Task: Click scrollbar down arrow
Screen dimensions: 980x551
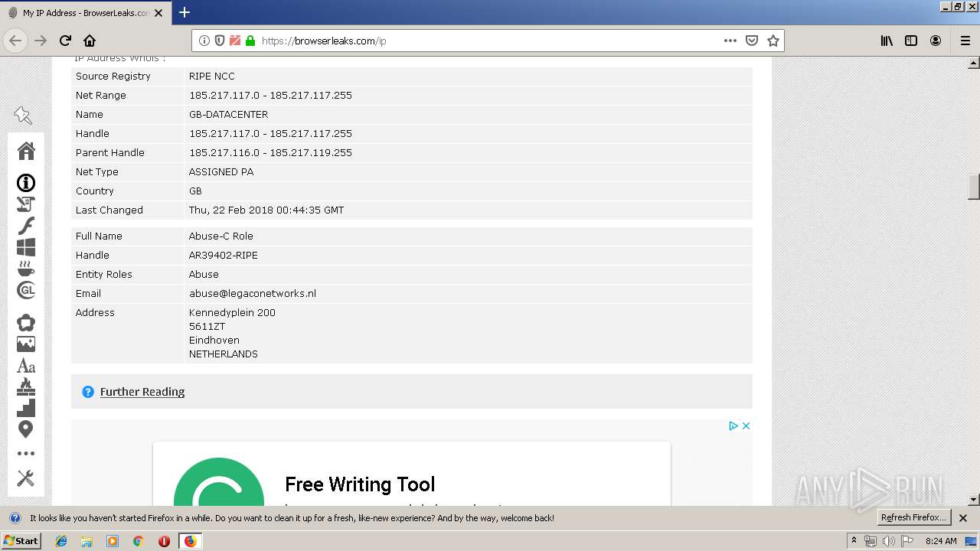Action: [974, 499]
